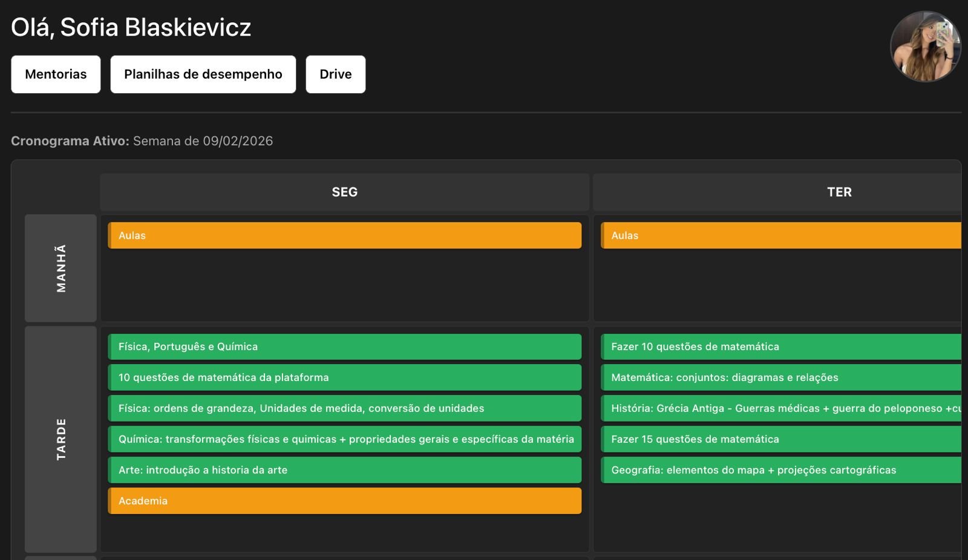Click Arte: introdução a historia da arte
Viewport: 968px width, 560px height.
coord(344,470)
